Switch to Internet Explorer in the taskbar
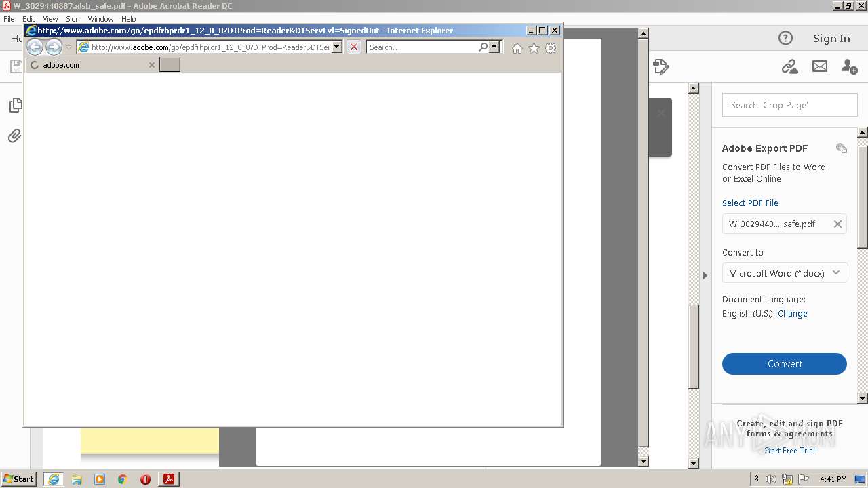868x488 pixels. (x=53, y=479)
